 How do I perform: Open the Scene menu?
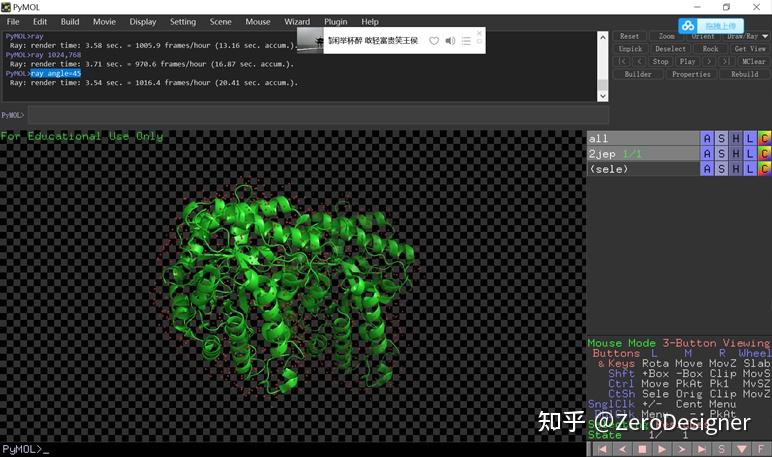point(220,22)
